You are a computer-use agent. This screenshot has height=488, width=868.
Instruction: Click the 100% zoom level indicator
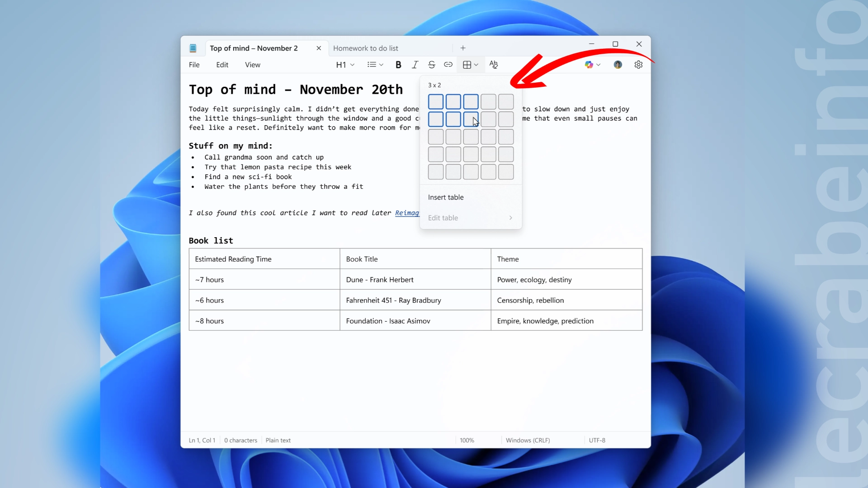click(467, 440)
